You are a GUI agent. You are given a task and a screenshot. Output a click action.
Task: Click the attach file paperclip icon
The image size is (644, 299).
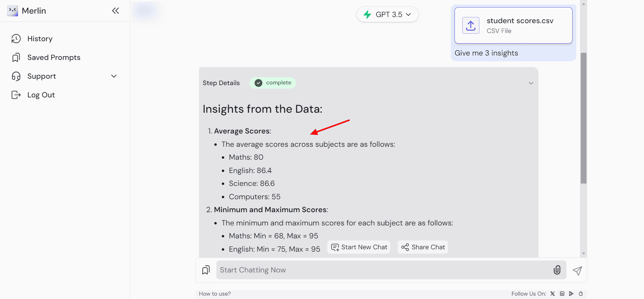click(557, 270)
